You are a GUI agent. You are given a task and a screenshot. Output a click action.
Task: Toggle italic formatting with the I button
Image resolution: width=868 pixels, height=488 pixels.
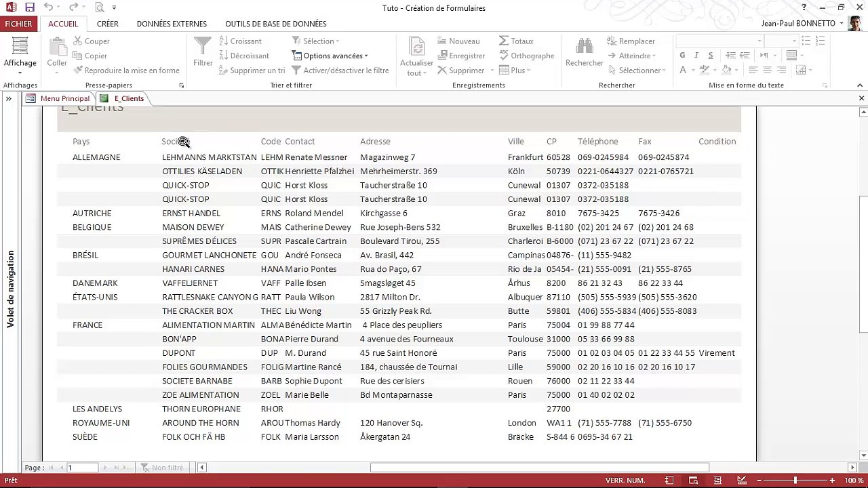[696, 56]
